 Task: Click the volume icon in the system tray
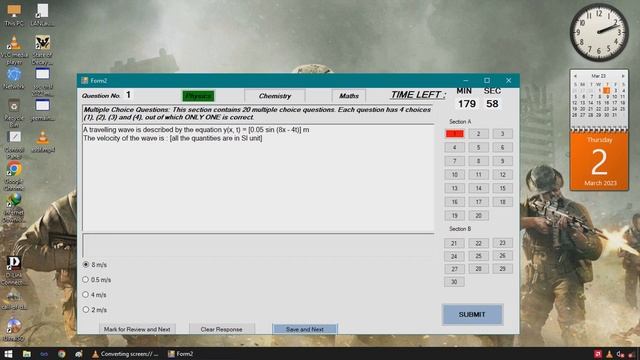(x=620, y=354)
